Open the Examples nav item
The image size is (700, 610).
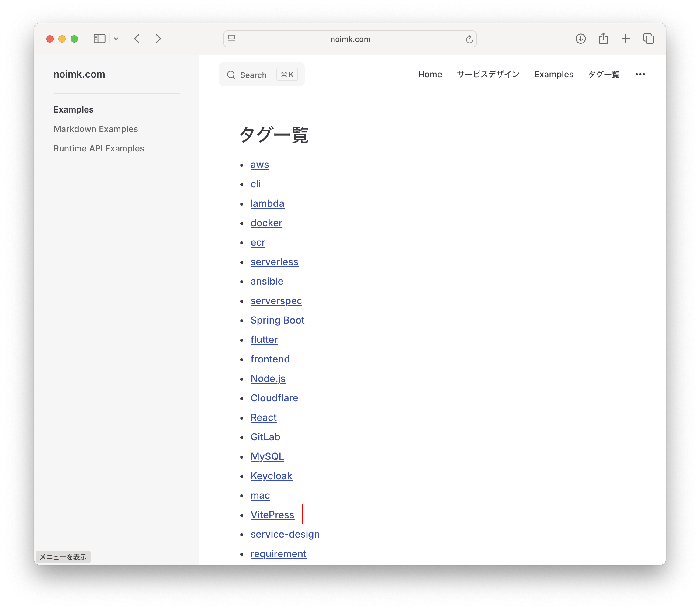coord(553,74)
